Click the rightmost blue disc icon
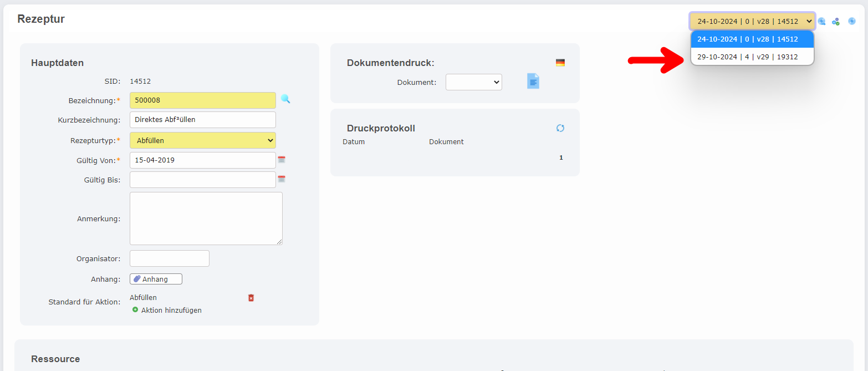The height and width of the screenshot is (371, 868). [851, 21]
